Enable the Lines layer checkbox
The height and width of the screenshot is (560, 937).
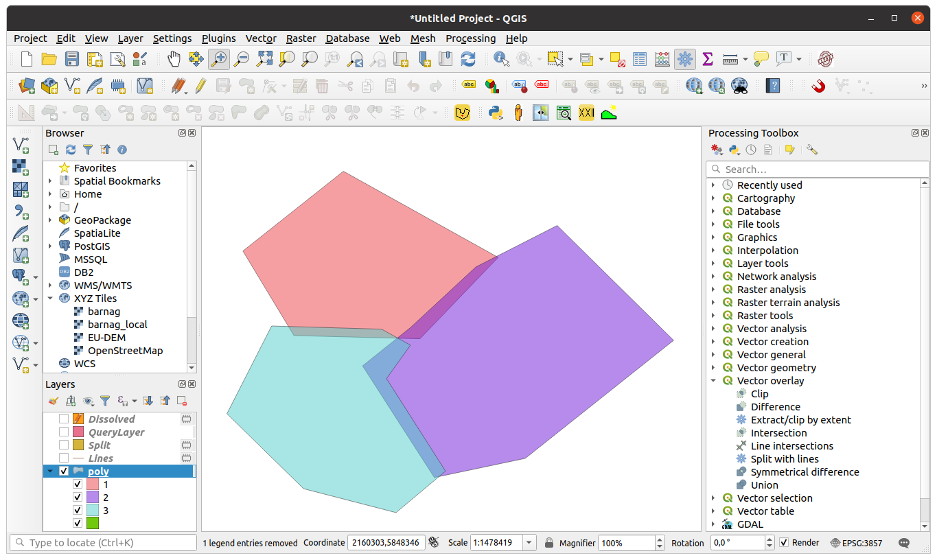(x=64, y=458)
